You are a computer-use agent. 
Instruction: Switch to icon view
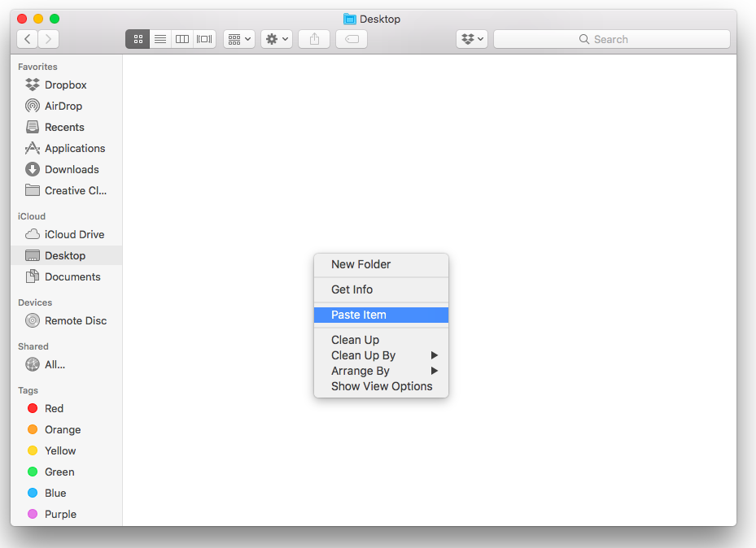pos(138,39)
